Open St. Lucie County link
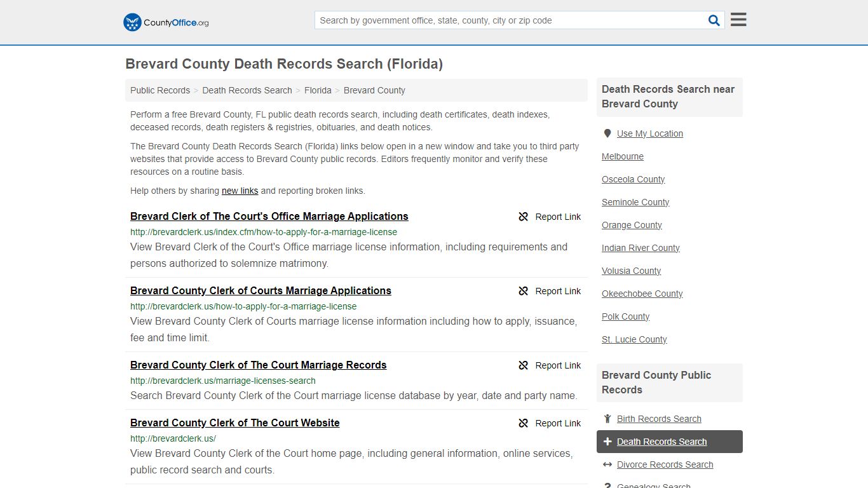868x488 pixels. point(634,339)
